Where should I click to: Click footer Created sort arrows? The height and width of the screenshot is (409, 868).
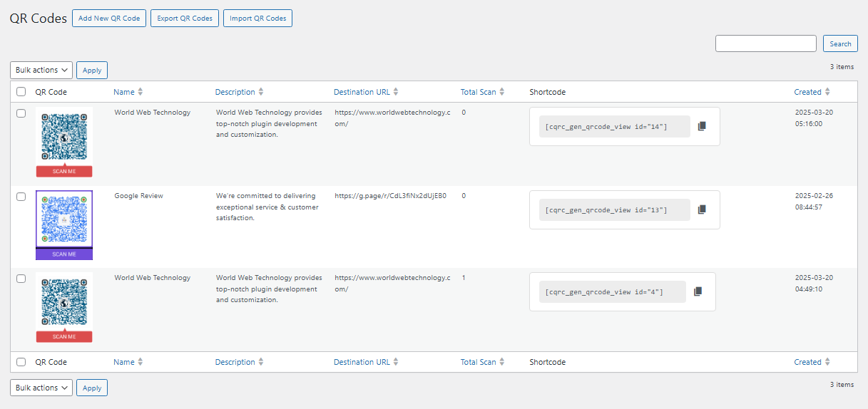click(828, 362)
